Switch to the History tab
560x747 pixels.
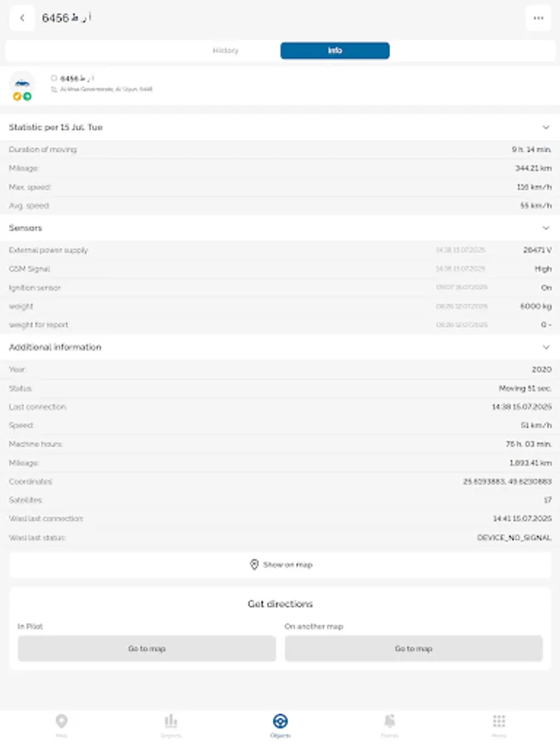click(x=225, y=50)
